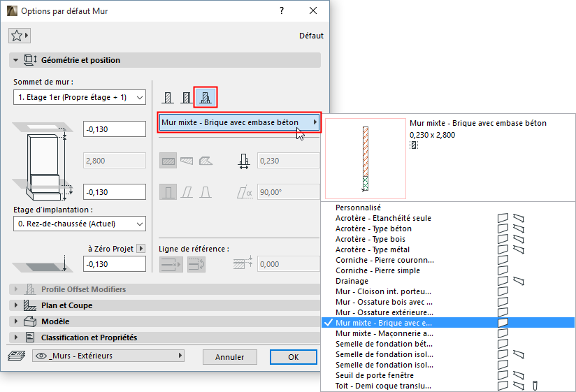The image size is (576, 392).
Task: Click the wall height diagram illustration
Action: [43, 161]
